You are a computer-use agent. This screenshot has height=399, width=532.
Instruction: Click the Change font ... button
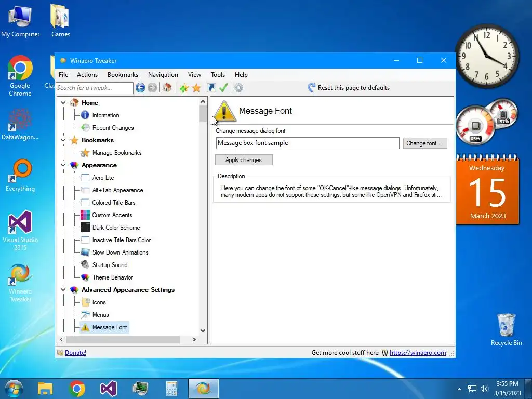425,143
